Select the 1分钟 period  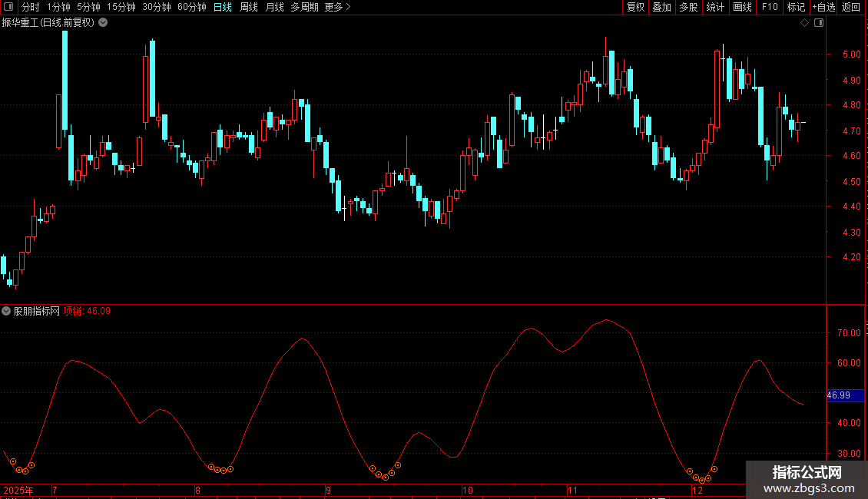58,7
